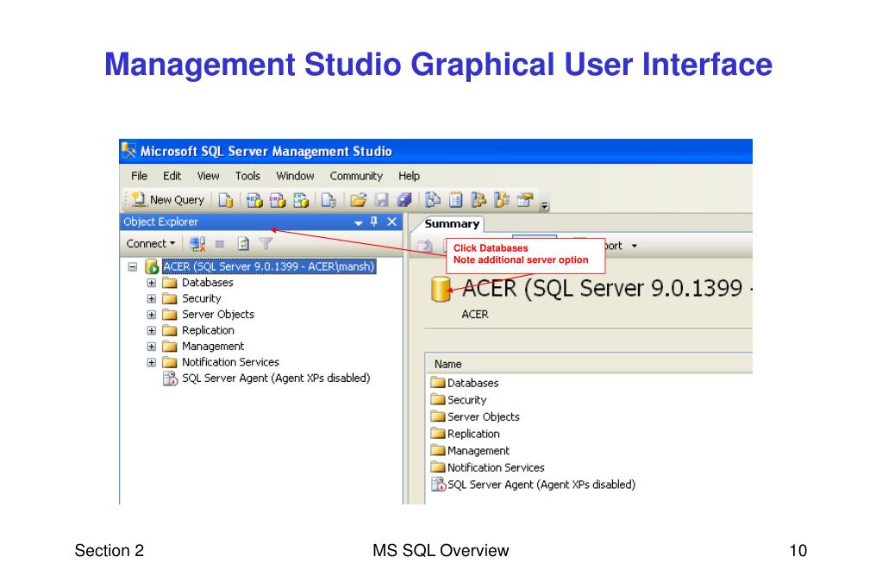Click the Stop icon in Object Explorer

(x=220, y=244)
